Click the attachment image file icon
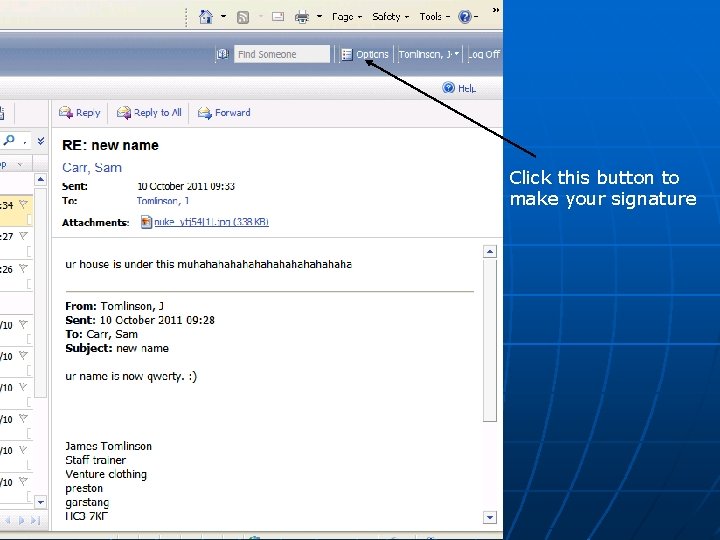This screenshot has height=540, width=720. [x=146, y=222]
